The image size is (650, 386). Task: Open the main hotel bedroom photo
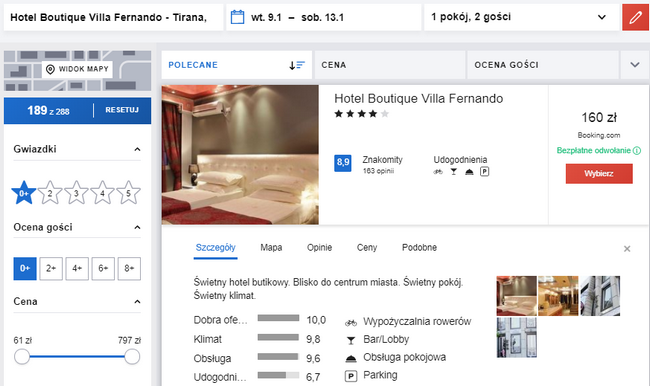point(240,155)
